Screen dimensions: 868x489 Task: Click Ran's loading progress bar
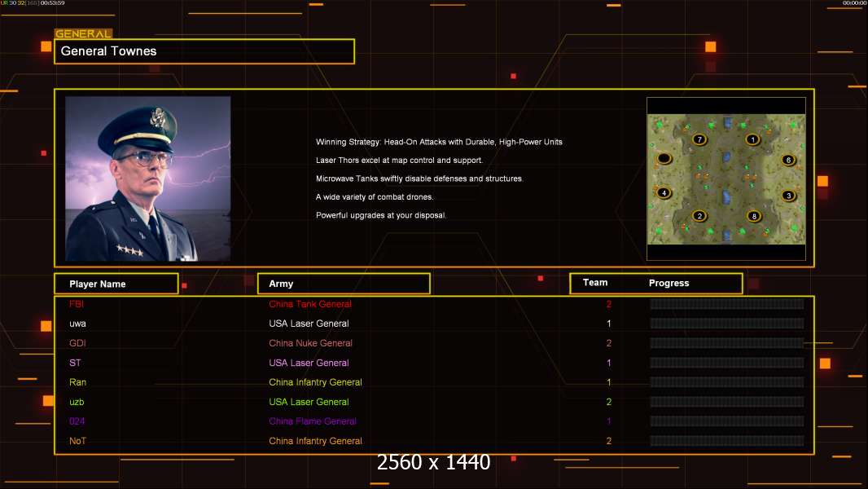point(727,382)
